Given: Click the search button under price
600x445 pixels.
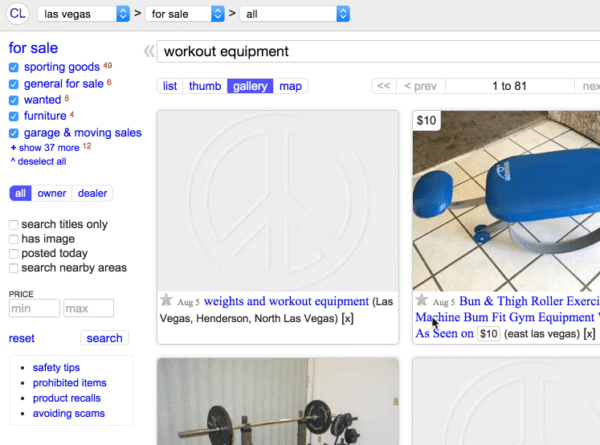Looking at the screenshot, I should (104, 338).
